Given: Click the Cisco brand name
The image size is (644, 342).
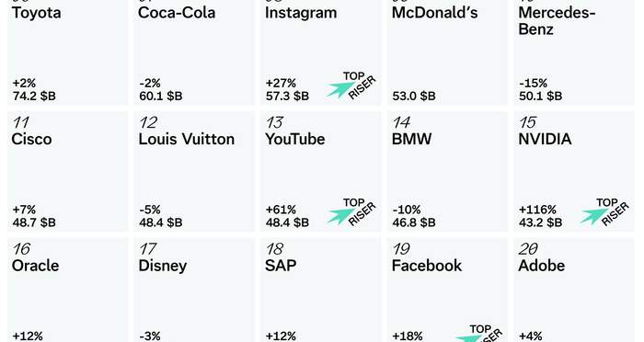Looking at the screenshot, I should [x=31, y=139].
